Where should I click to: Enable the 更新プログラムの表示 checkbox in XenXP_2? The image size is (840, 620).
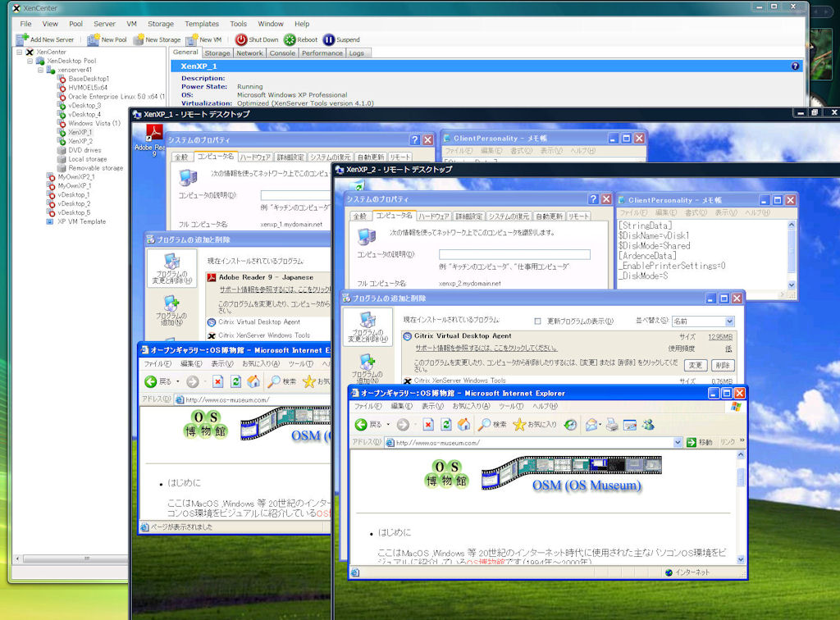(538, 321)
